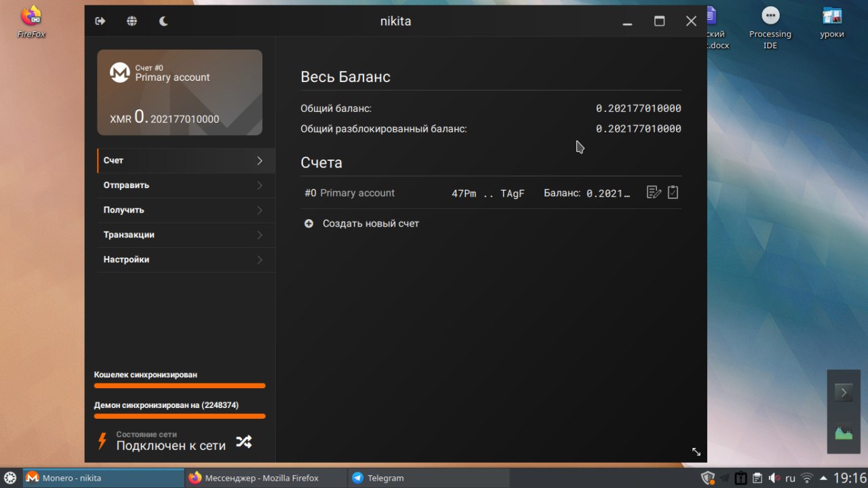Maximize the Monero wallet window

(x=659, y=21)
